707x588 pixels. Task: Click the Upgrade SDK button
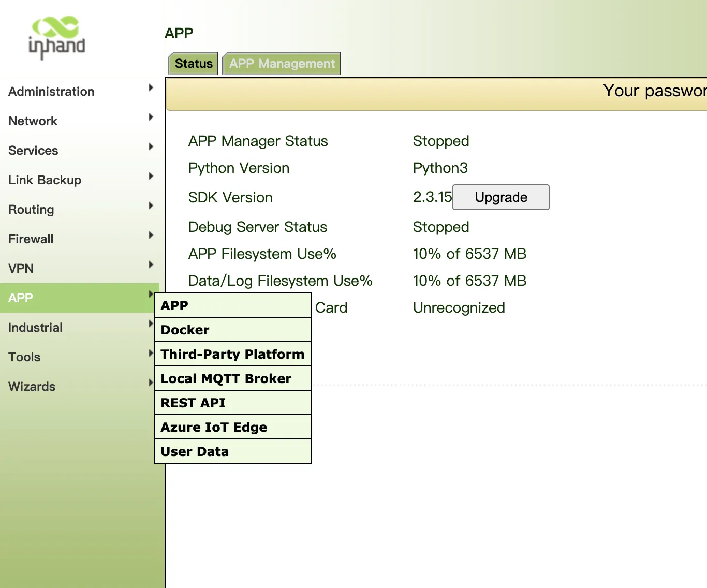coord(501,197)
